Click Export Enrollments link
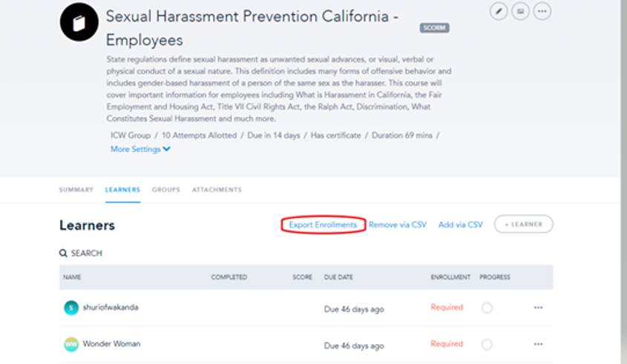The width and height of the screenshot is (627, 364). 323,225
